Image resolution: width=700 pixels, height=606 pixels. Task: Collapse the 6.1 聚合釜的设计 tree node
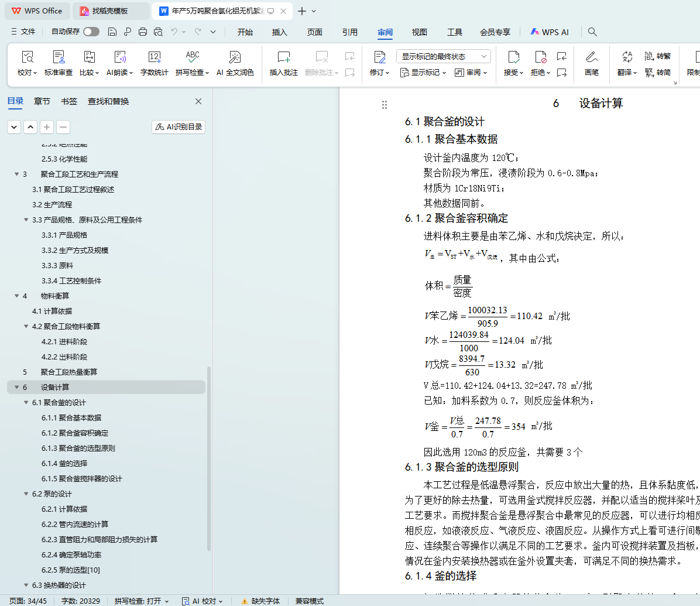point(26,403)
